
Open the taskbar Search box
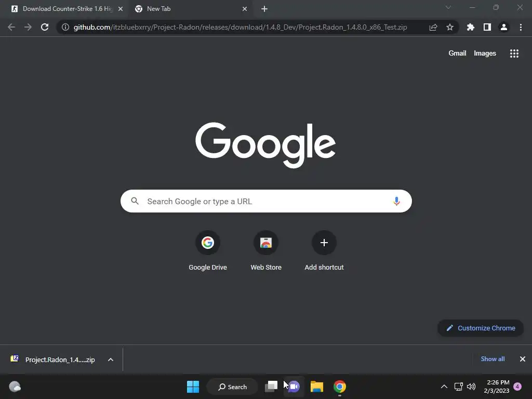point(232,387)
